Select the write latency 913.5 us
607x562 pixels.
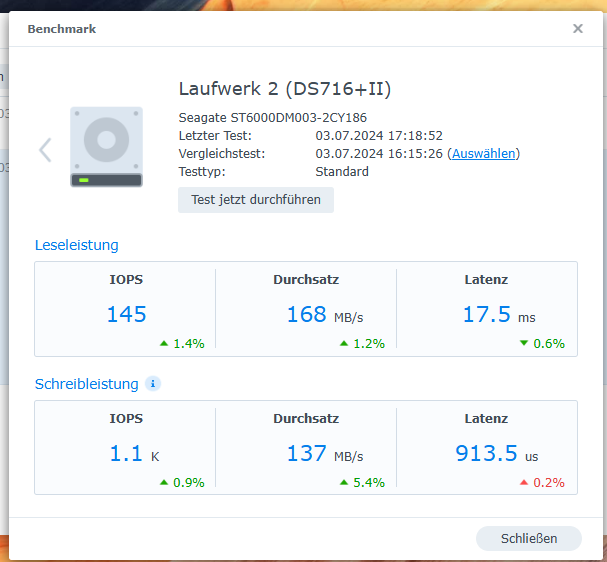coord(497,453)
